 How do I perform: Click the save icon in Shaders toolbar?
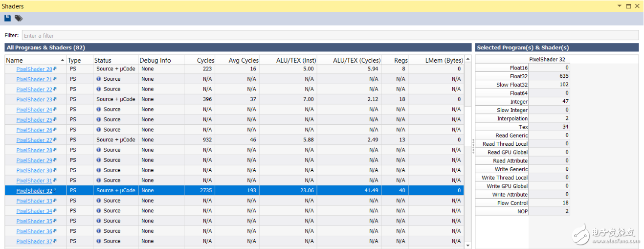(x=7, y=18)
